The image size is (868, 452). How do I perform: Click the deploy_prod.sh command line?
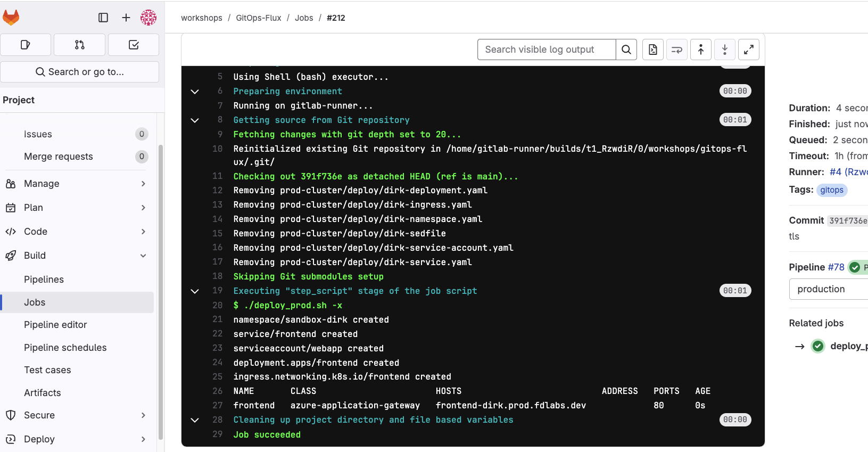click(288, 306)
